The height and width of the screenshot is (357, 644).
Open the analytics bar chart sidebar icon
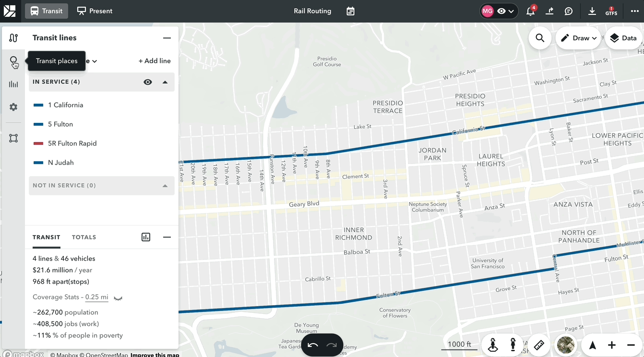(x=13, y=84)
